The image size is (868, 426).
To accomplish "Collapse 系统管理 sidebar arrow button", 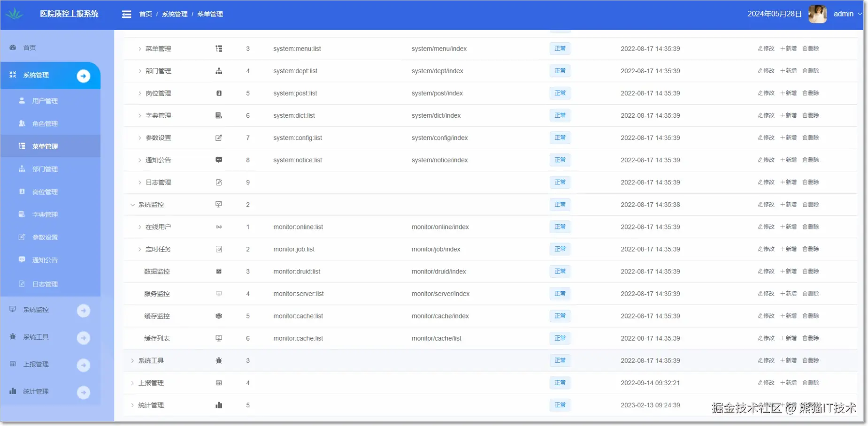I will click(84, 76).
